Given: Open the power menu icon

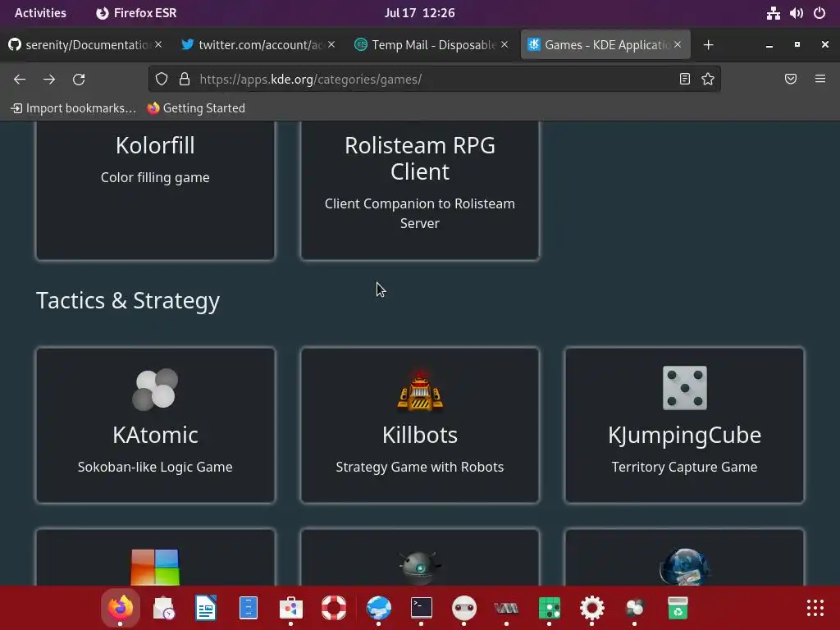Looking at the screenshot, I should pyautogui.click(x=819, y=13).
